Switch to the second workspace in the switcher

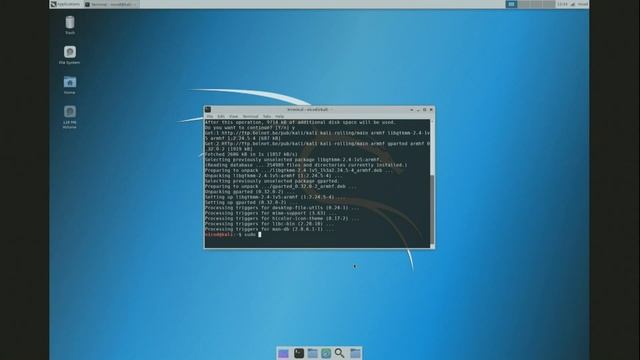point(524,4)
